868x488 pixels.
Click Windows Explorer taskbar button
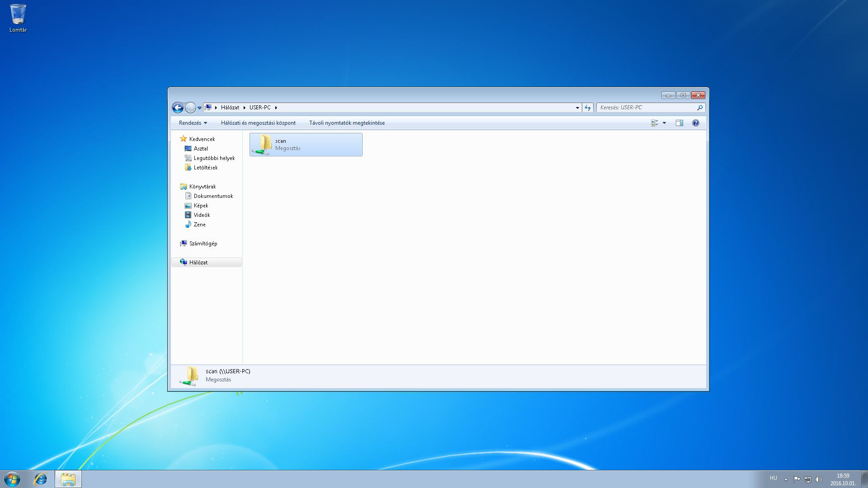pos(68,479)
